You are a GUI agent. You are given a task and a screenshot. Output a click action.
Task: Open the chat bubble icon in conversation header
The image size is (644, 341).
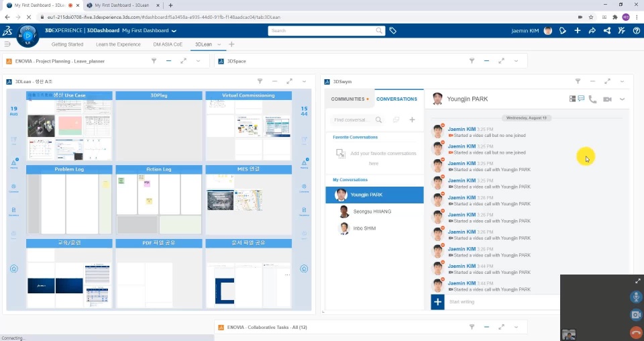[581, 99]
